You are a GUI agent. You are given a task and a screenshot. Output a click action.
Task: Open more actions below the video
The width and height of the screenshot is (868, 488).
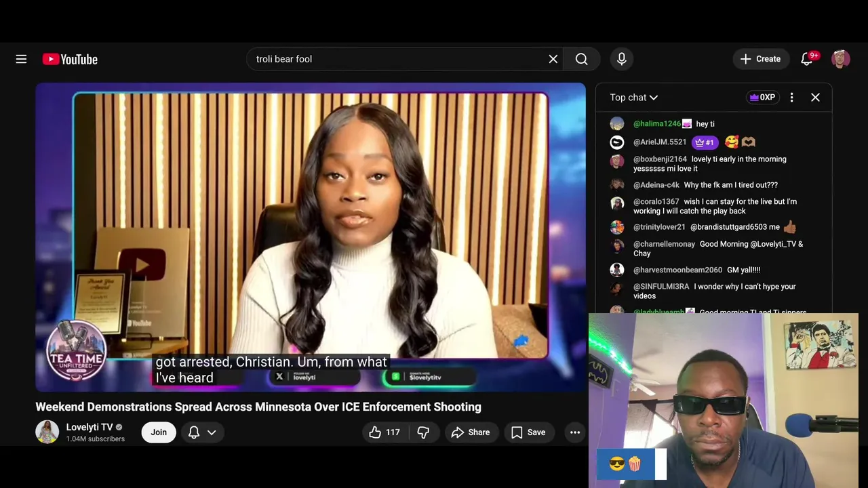click(575, 432)
